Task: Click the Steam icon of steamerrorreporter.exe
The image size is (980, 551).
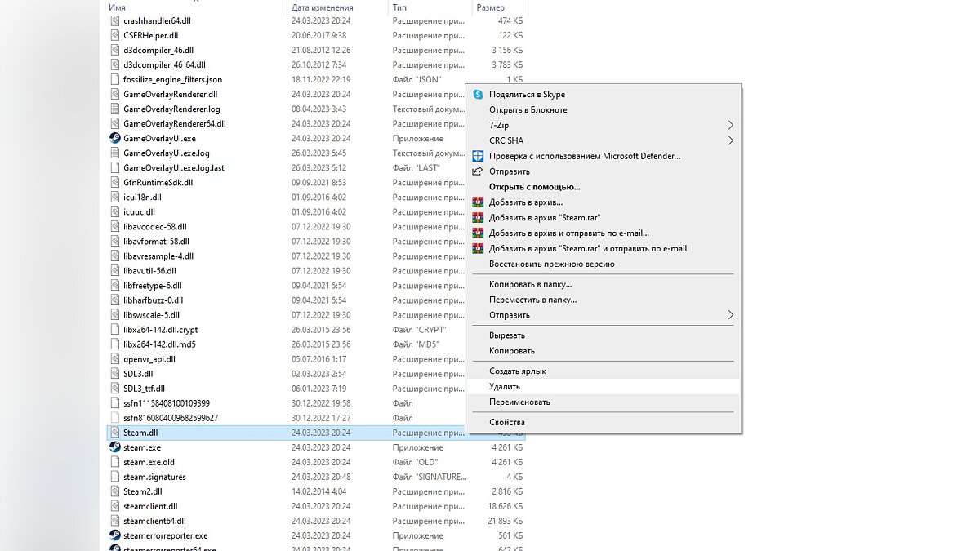Action: (115, 535)
